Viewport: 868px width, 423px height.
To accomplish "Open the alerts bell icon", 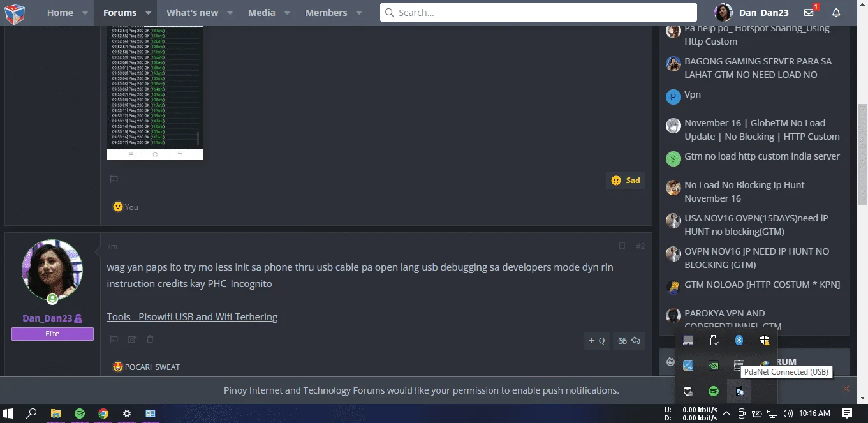I will point(836,13).
